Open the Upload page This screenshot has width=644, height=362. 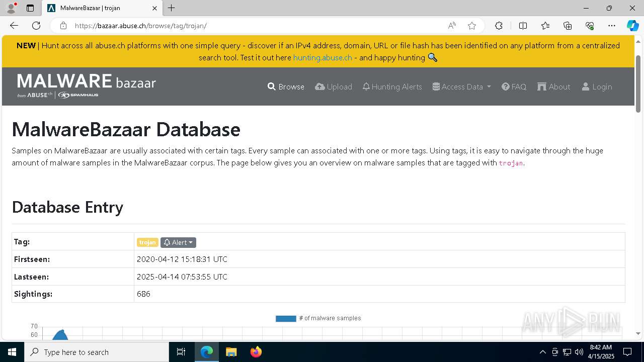(x=334, y=86)
